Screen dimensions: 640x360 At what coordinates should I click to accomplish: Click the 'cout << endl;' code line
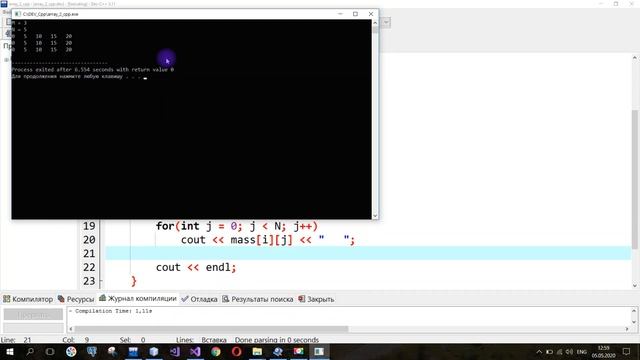pyautogui.click(x=196, y=267)
